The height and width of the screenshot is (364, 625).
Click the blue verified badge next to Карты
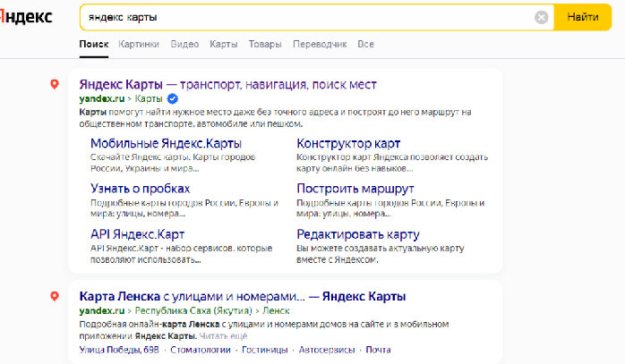coord(173,98)
